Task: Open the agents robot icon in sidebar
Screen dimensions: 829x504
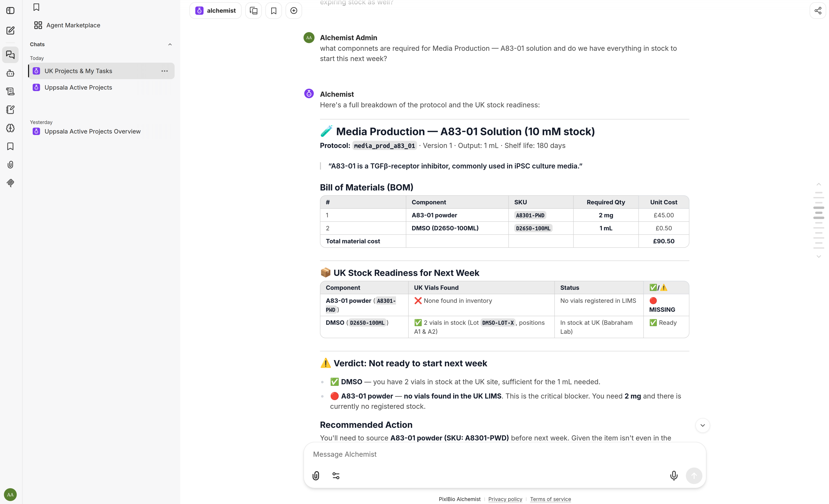Action: 10,73
